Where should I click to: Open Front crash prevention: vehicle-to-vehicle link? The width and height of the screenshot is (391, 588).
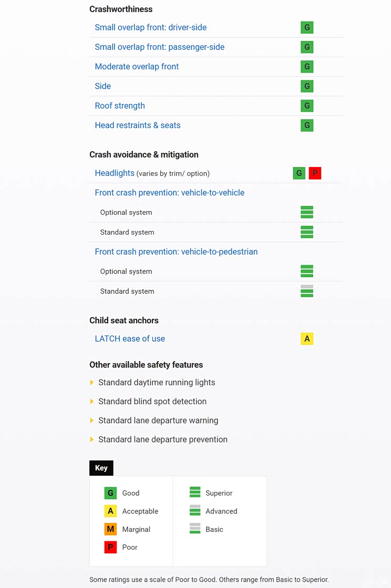[170, 193]
